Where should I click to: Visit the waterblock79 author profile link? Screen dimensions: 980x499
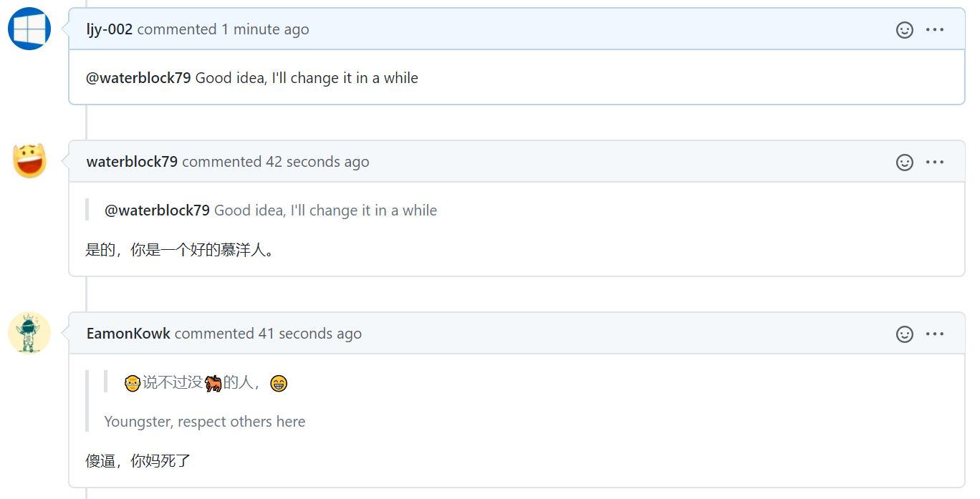point(132,162)
